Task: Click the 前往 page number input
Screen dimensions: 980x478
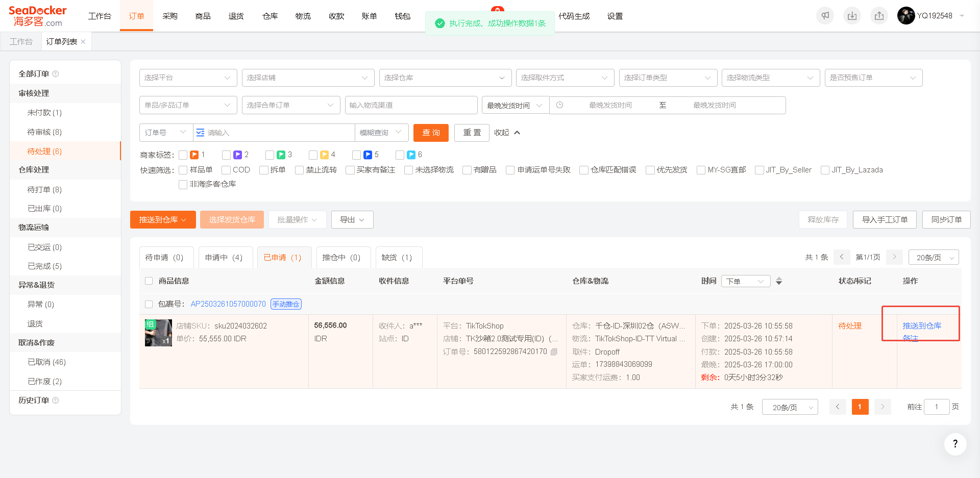Action: tap(936, 407)
